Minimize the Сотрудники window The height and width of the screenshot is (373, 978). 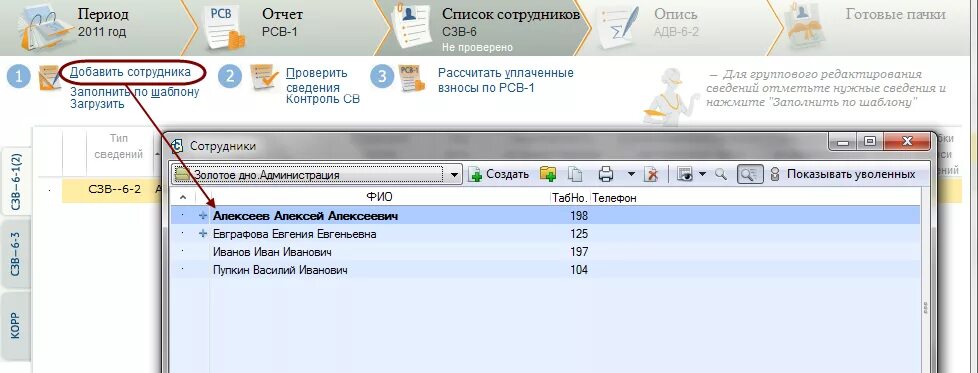(844, 143)
